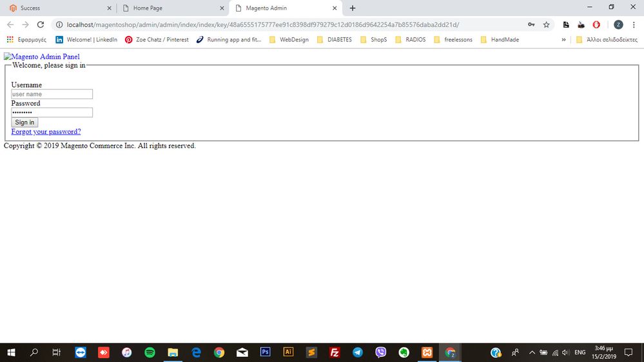Go forward in browser history
Screen dimensions: 644x362
26,24
